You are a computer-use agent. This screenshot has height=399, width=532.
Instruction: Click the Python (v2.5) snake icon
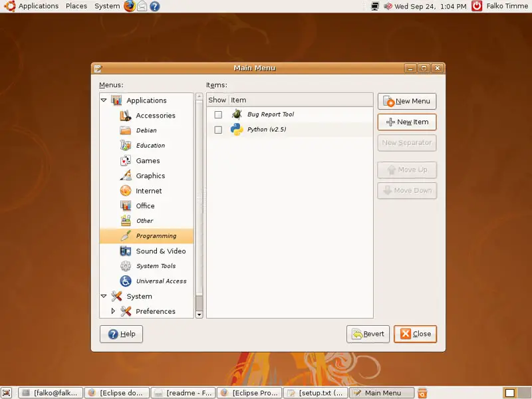pyautogui.click(x=237, y=129)
